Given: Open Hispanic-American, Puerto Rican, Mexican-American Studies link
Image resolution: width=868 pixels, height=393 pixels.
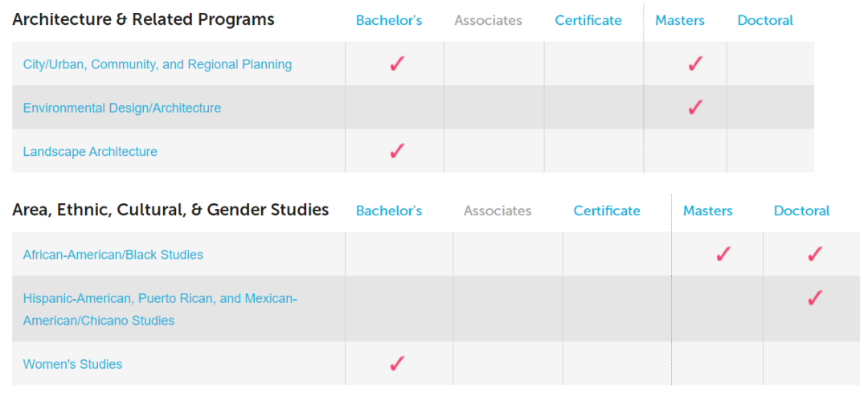Looking at the screenshot, I should click(x=160, y=309).
